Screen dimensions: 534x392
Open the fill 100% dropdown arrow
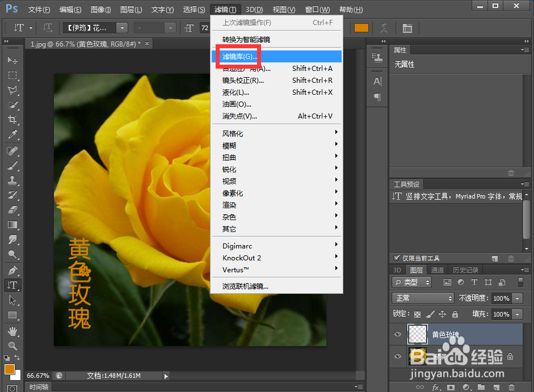[x=518, y=314]
